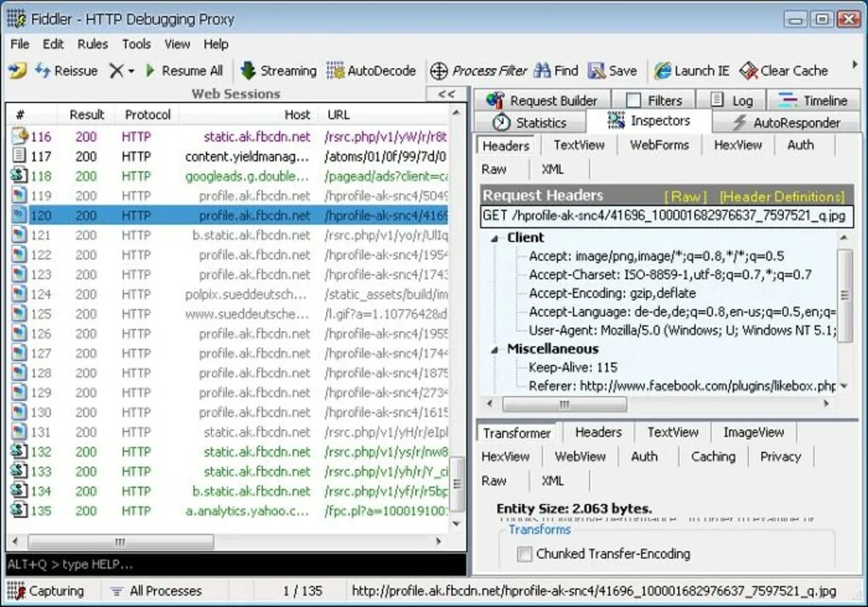Click the Process Filter crosshair icon
This screenshot has height=607, width=868.
438,71
